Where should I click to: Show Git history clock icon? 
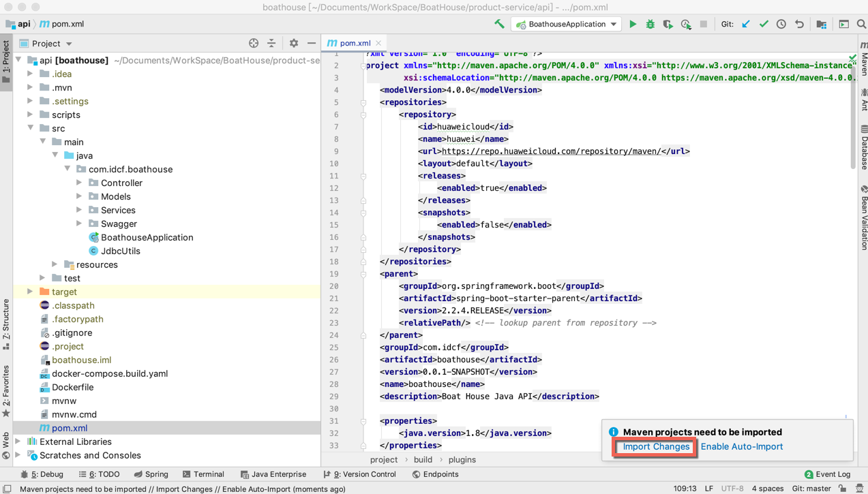click(x=781, y=25)
